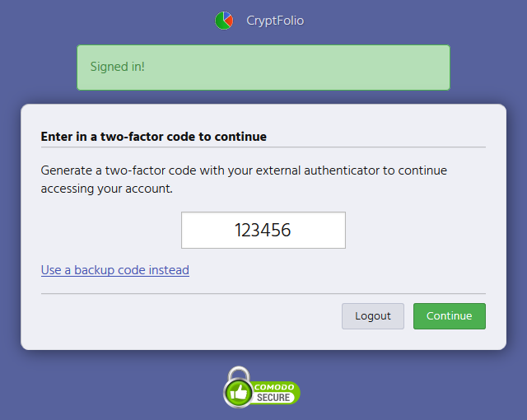This screenshot has height=420, width=527.
Task: Click the 123456 placeholder in the code box
Action: (263, 230)
